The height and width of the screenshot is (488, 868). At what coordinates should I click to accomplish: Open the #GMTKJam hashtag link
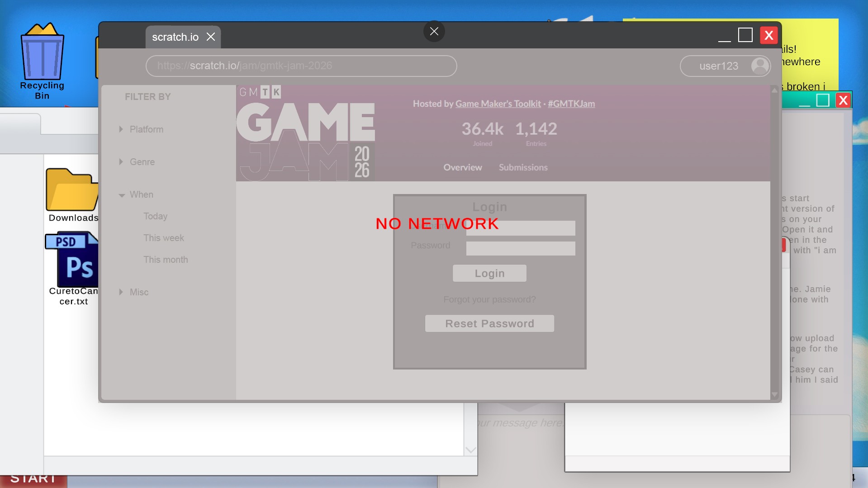571,104
